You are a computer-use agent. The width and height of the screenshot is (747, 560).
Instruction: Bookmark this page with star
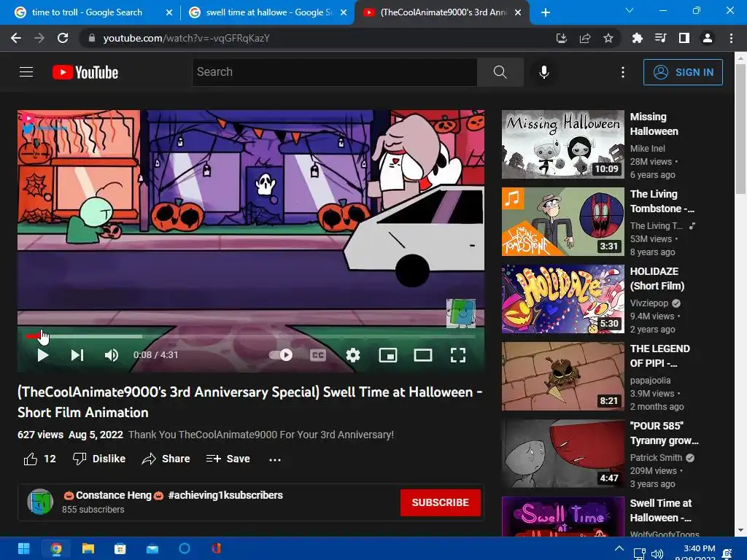(608, 38)
